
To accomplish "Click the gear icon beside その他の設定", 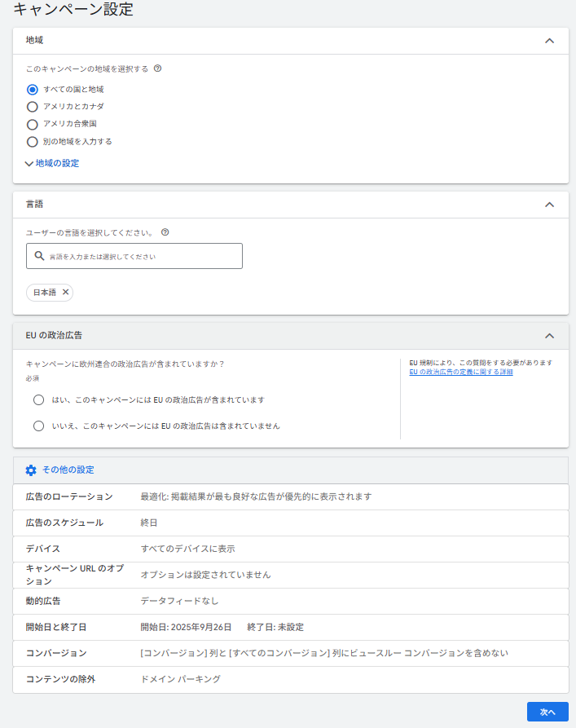I will click(31, 470).
